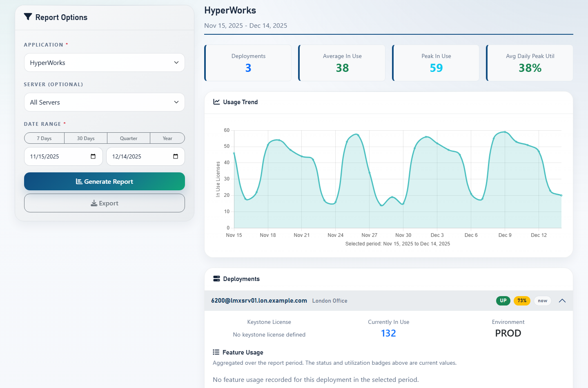588x388 pixels.
Task: Click 'No keystone license defined' text
Action: (x=269, y=334)
